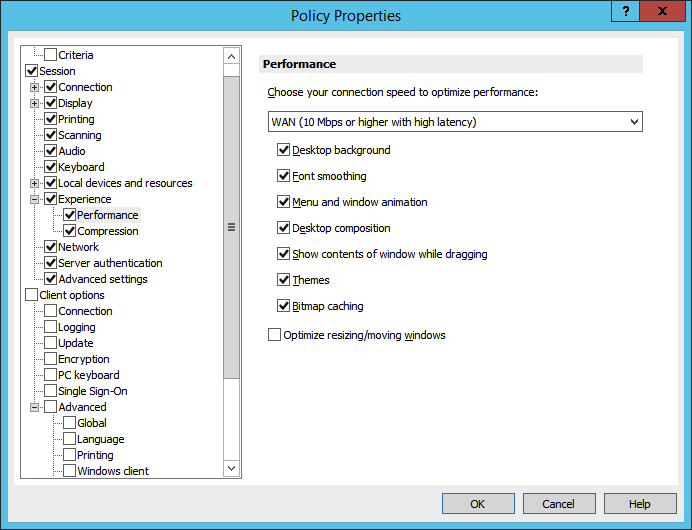The width and height of the screenshot is (692, 530).
Task: Collapse the Advanced node under Client options
Action: pos(35,407)
